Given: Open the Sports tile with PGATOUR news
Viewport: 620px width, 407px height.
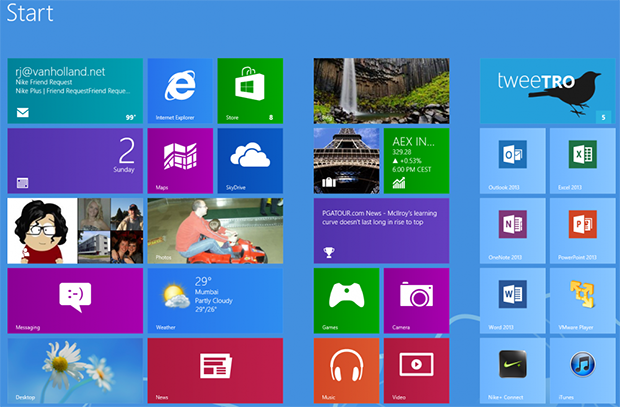Looking at the screenshot, I should pos(382,231).
